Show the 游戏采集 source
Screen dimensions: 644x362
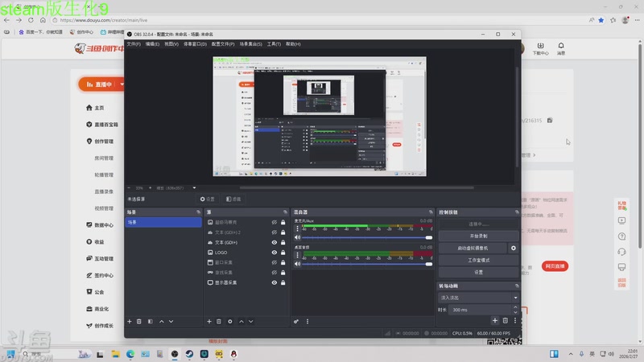tap(274, 273)
